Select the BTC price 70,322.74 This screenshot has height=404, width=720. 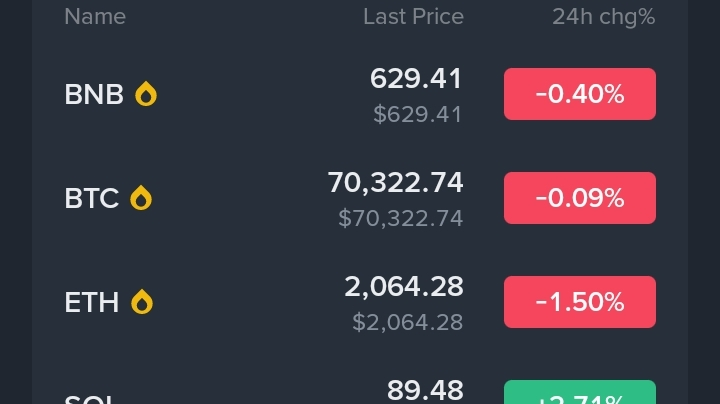coord(395,183)
